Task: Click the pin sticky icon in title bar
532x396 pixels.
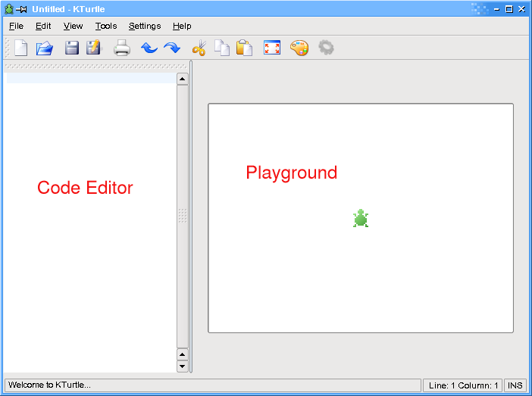Action: click(21, 10)
